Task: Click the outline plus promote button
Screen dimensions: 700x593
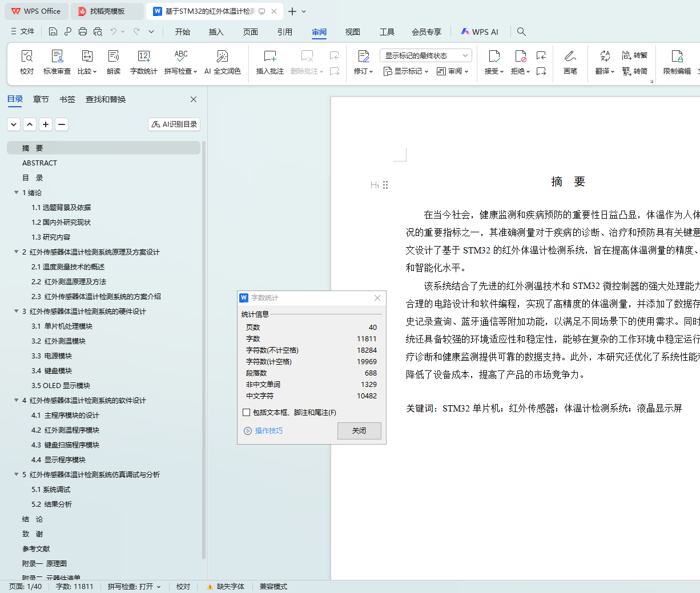Action: coord(46,124)
